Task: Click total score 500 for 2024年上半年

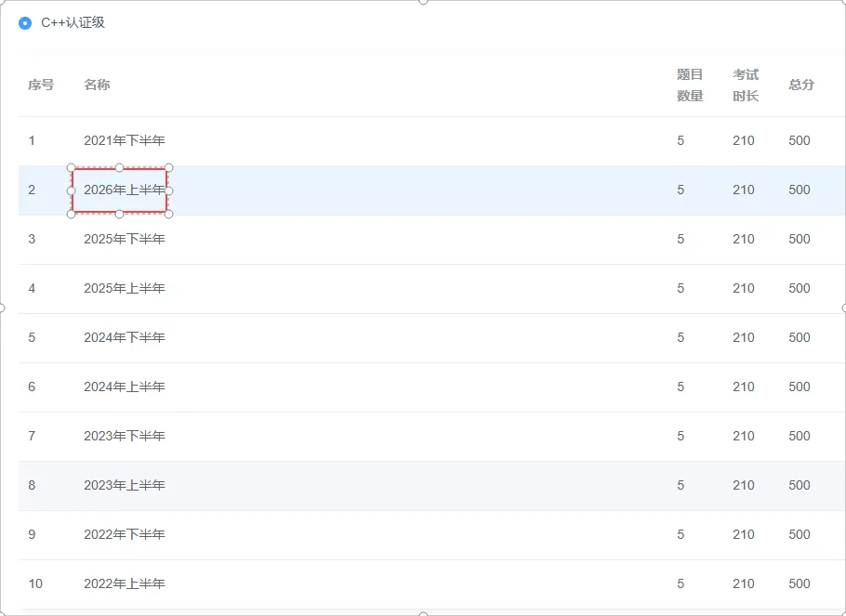Action: coord(800,387)
